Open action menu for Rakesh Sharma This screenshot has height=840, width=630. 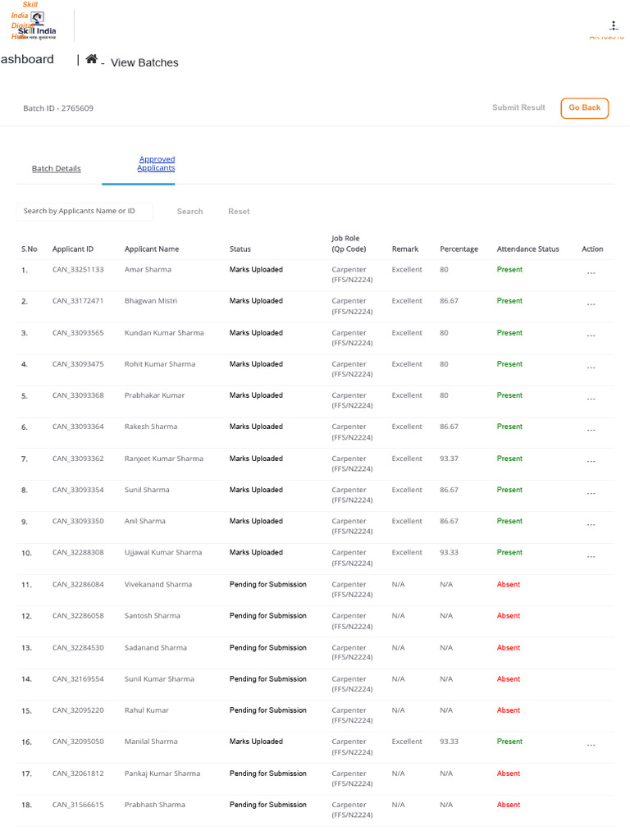coord(591,430)
